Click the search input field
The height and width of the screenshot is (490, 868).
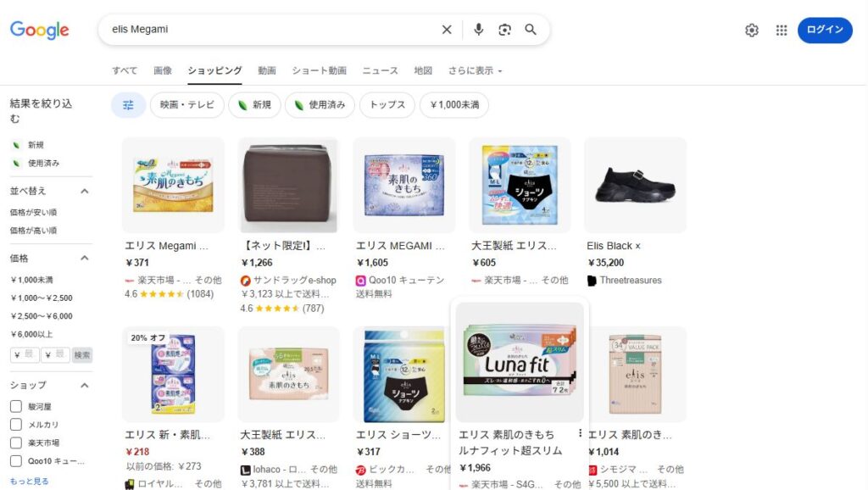[x=271, y=30]
